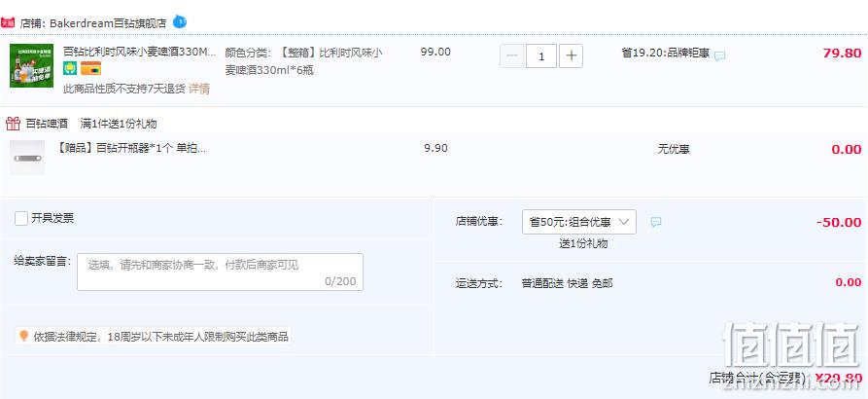Open the beer product thumbnail image

(31, 65)
